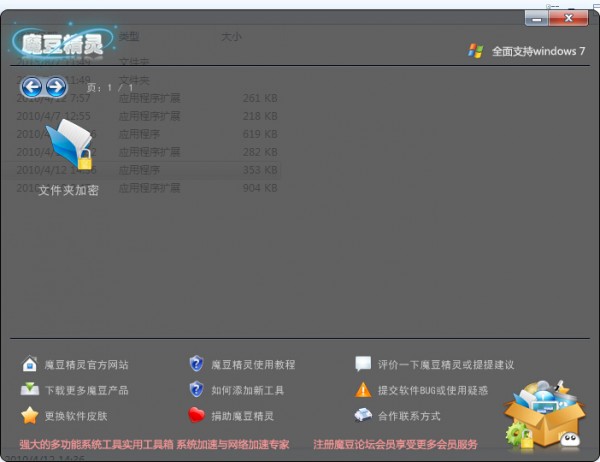Click the home icon for 魔豆精灵官方网站

point(29,365)
